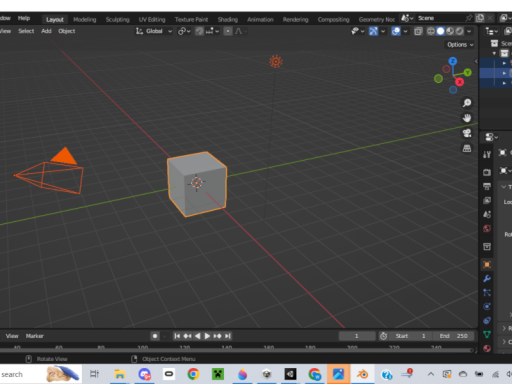The height and width of the screenshot is (384, 512).
Task: Switch to solid shading mode
Action: 440,31
